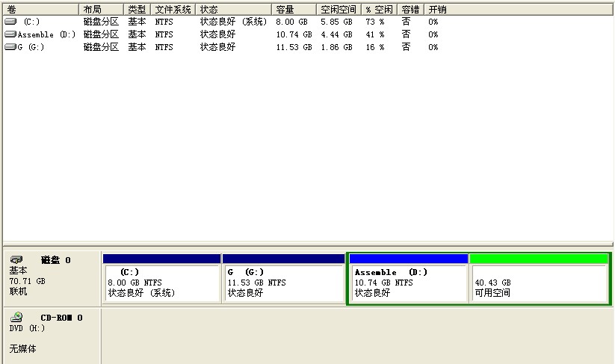
Task: Select the Assemble (D:) 10.74 GB partition block
Action: (x=409, y=283)
